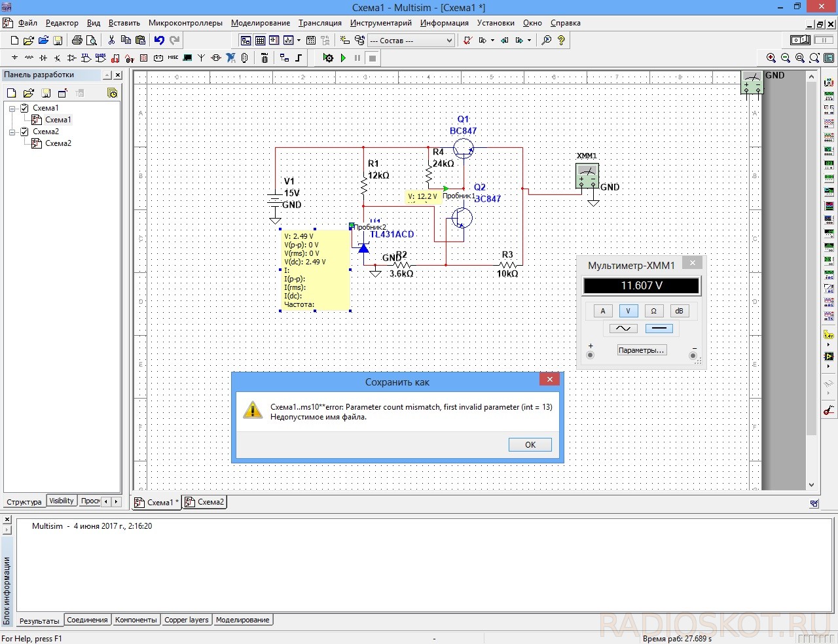Click the Print preview icon
Screen dimensions: 838x644
point(92,41)
